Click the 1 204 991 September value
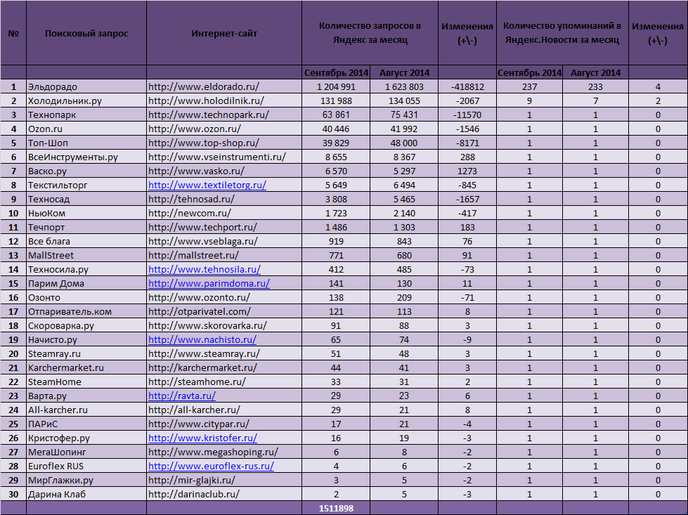 tap(336, 87)
